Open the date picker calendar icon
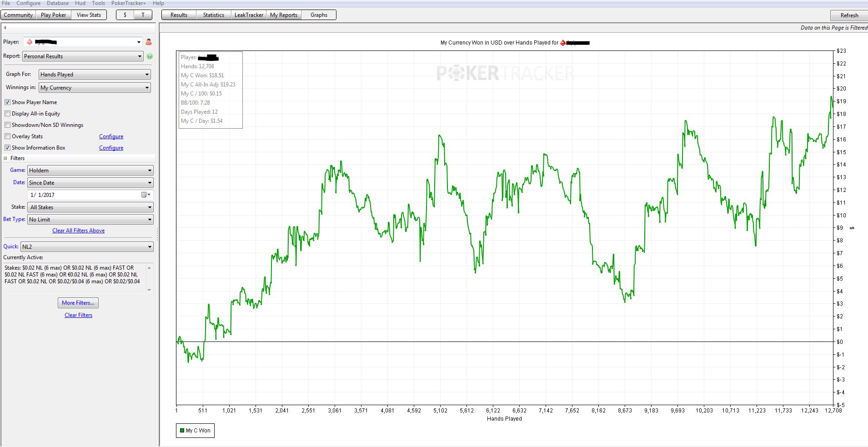 146,195
